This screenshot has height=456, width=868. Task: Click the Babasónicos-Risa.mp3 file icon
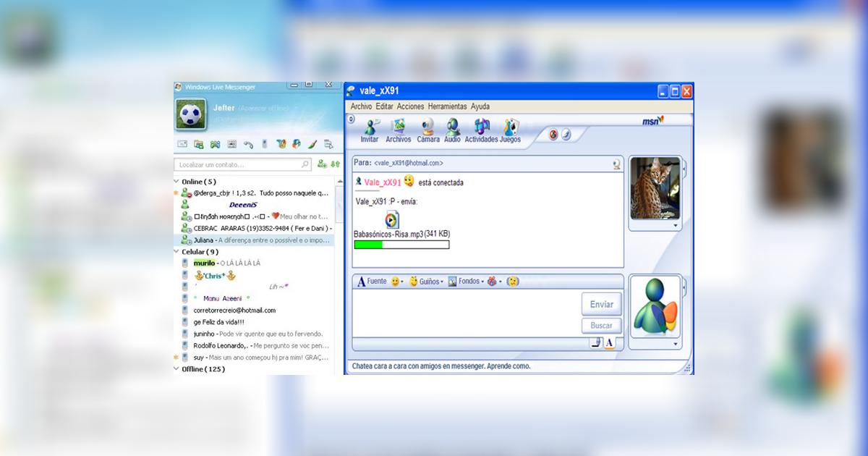391,220
